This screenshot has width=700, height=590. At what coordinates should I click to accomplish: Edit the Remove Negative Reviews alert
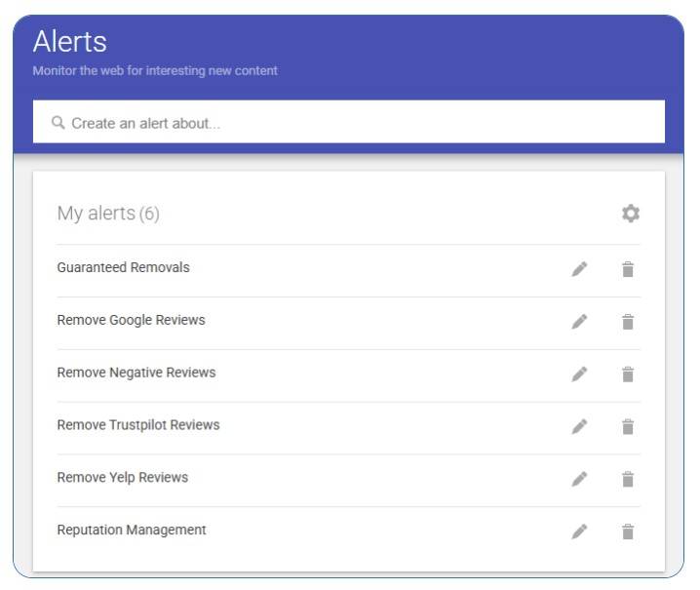point(579,374)
